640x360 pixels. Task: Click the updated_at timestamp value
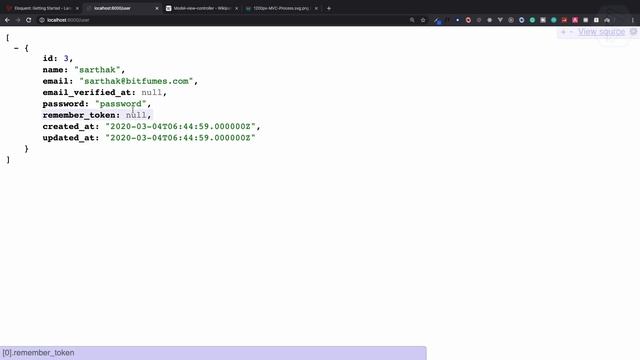[x=180, y=138]
